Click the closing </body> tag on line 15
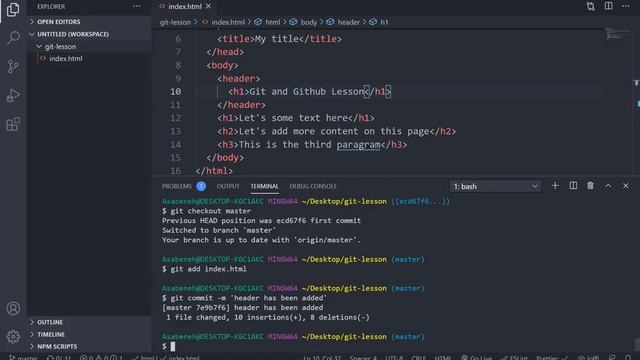This screenshot has width=640, height=360. click(x=225, y=158)
